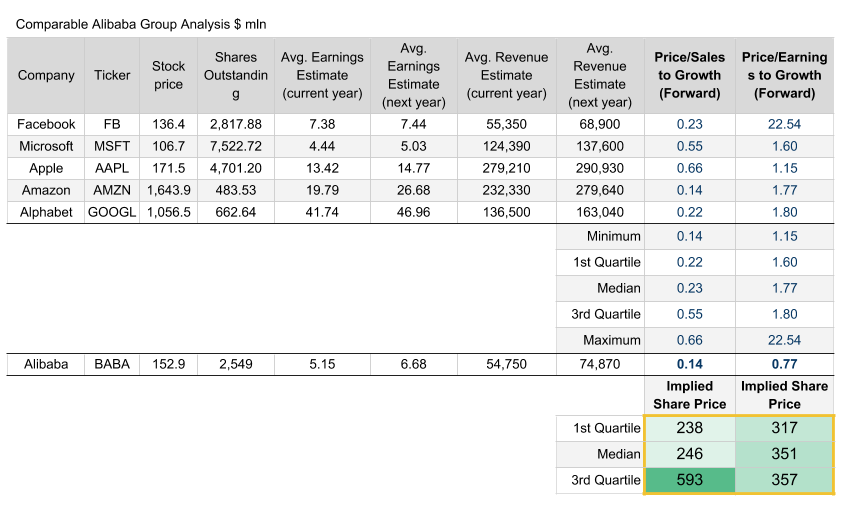The image size is (854, 516).
Task: Click the 'Shares Outstanding' header cell
Action: 235,75
